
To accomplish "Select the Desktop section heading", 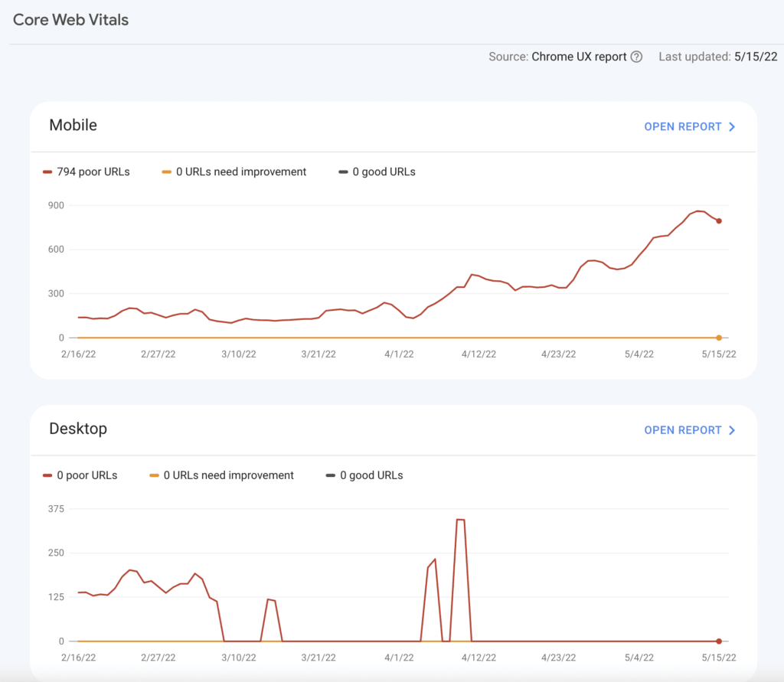I will point(78,429).
